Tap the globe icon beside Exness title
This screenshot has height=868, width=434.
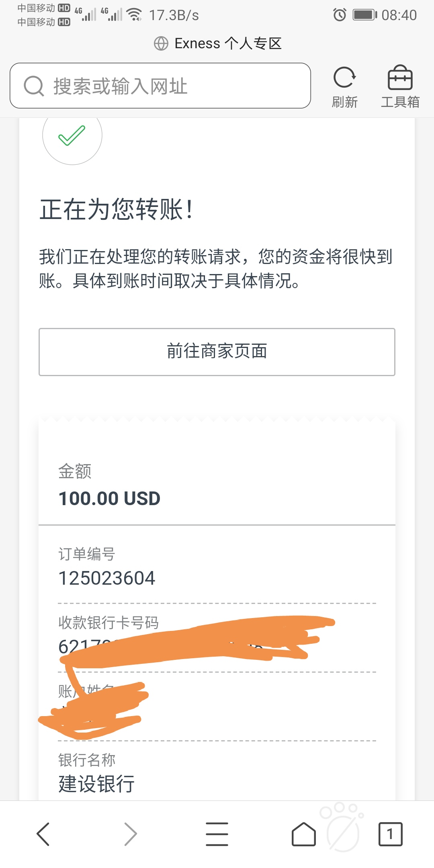point(161,43)
